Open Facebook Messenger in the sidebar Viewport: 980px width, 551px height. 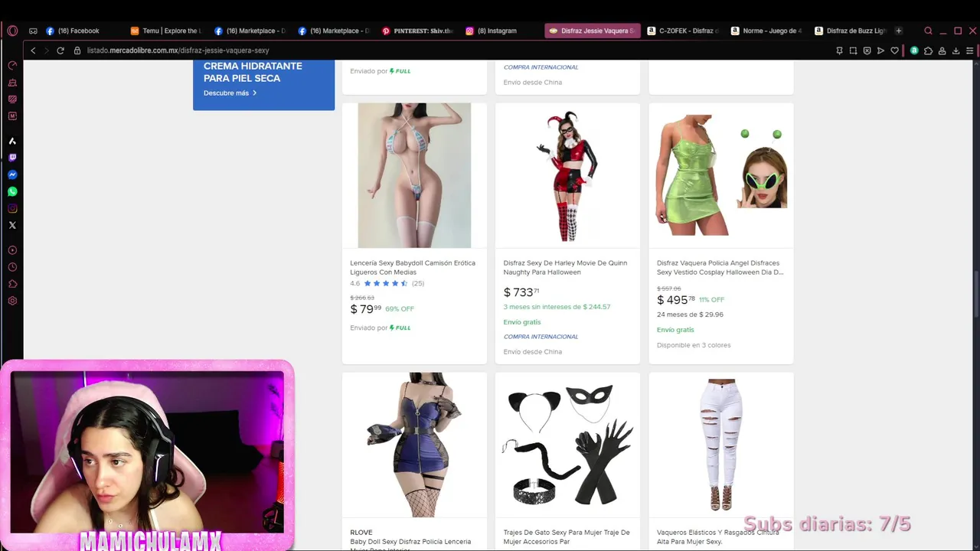click(12, 174)
